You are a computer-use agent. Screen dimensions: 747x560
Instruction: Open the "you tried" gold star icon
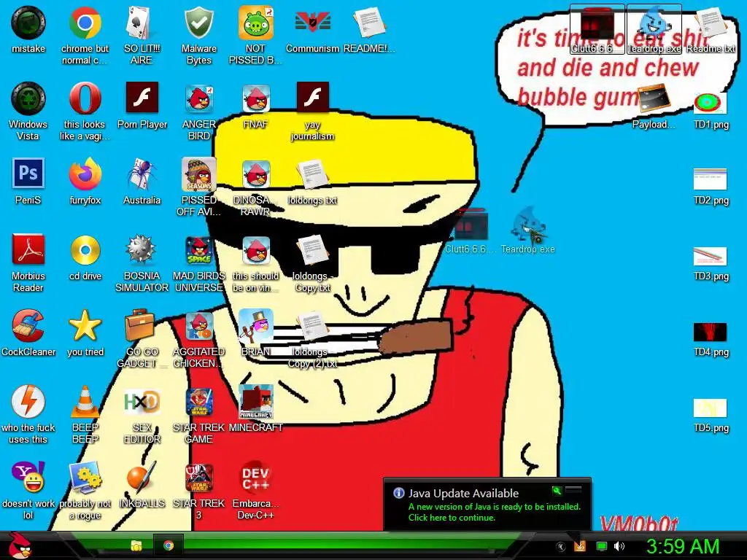click(85, 332)
